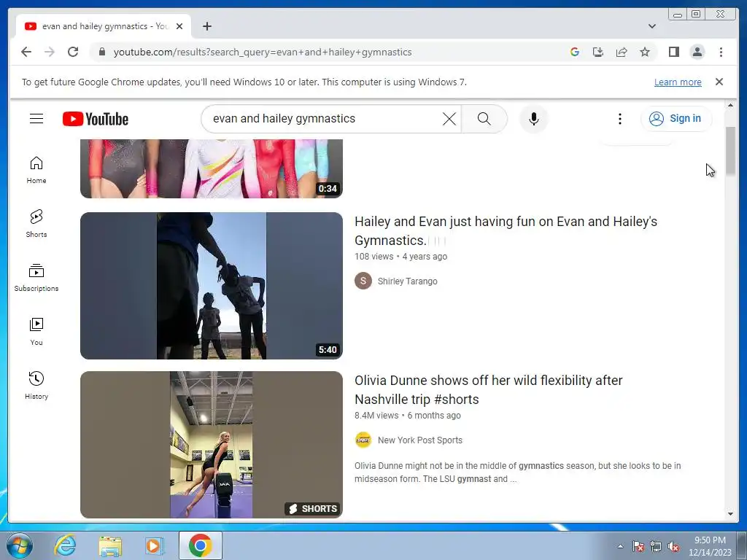Open History in the sidebar
The width and height of the screenshot is (747, 560).
[x=36, y=386]
